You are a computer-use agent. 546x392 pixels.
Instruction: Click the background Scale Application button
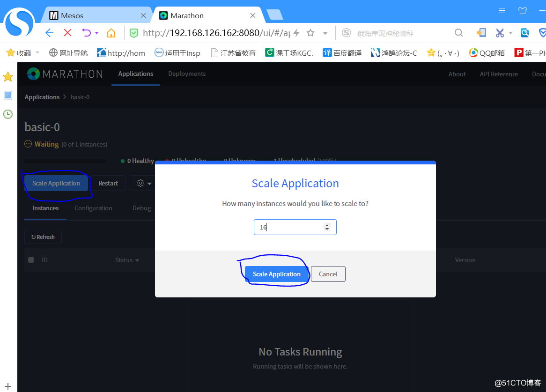[x=56, y=183]
